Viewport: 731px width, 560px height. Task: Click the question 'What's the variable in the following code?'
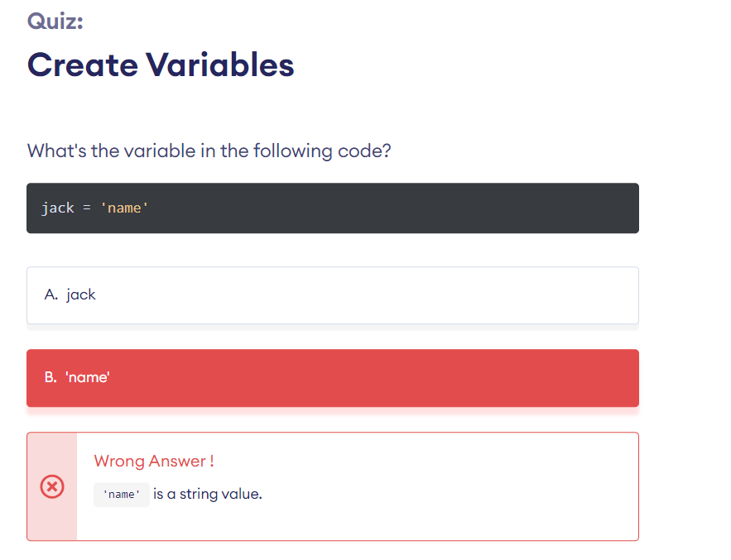point(209,151)
